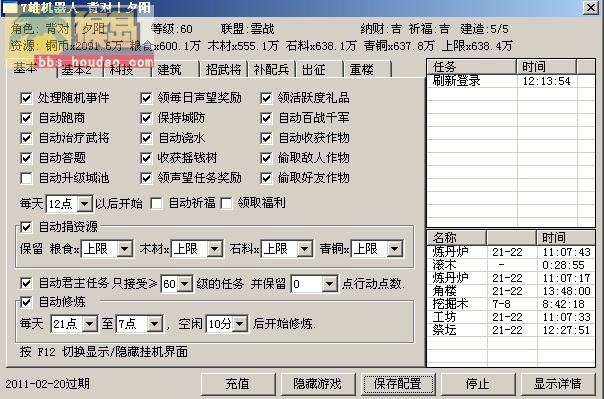The height and width of the screenshot is (399, 604).
Task: Expand the reserved action points dropdown
Action: pos(329,284)
